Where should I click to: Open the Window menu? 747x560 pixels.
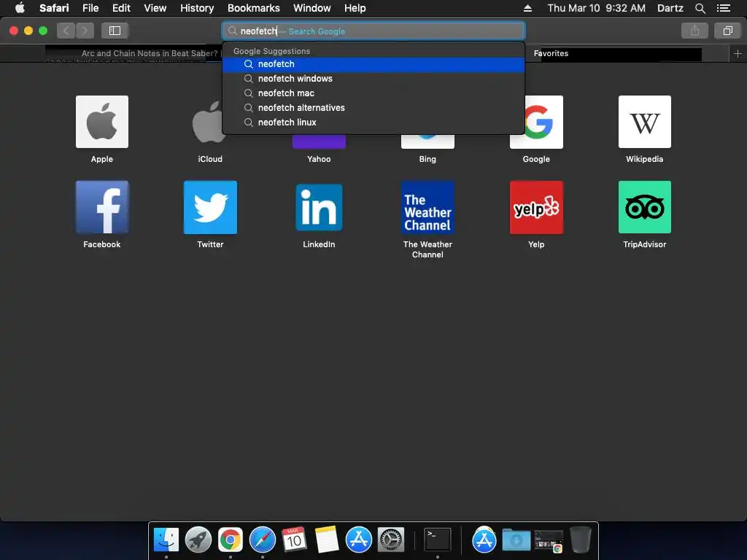(x=312, y=8)
